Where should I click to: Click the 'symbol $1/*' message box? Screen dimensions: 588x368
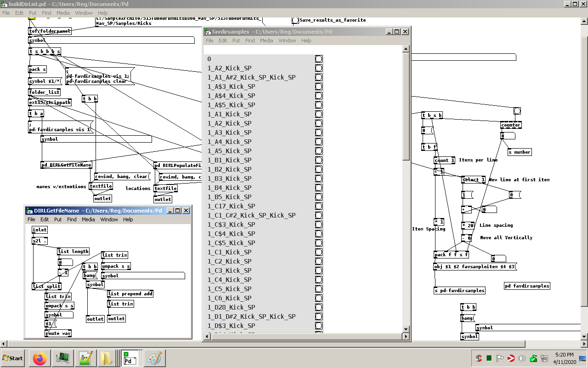45,81
